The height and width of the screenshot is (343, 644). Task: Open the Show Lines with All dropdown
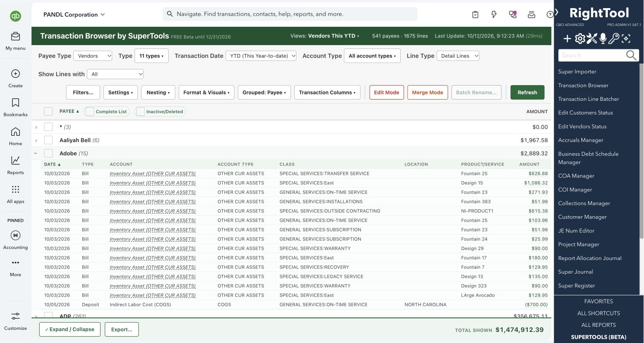pos(115,74)
